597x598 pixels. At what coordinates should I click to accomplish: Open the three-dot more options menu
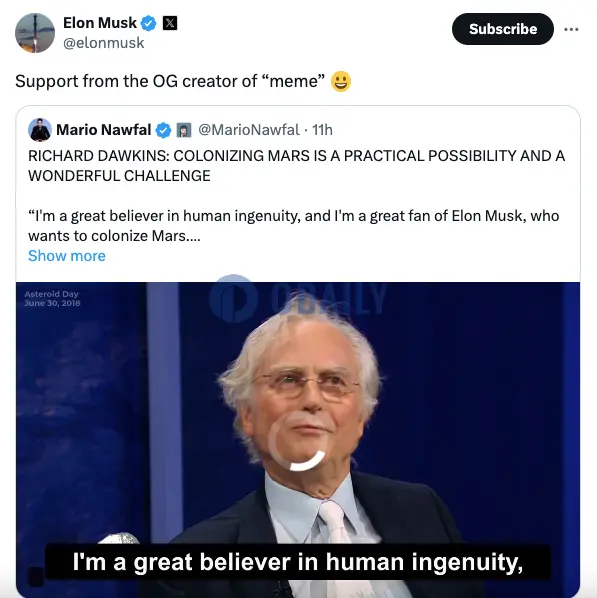click(571, 29)
